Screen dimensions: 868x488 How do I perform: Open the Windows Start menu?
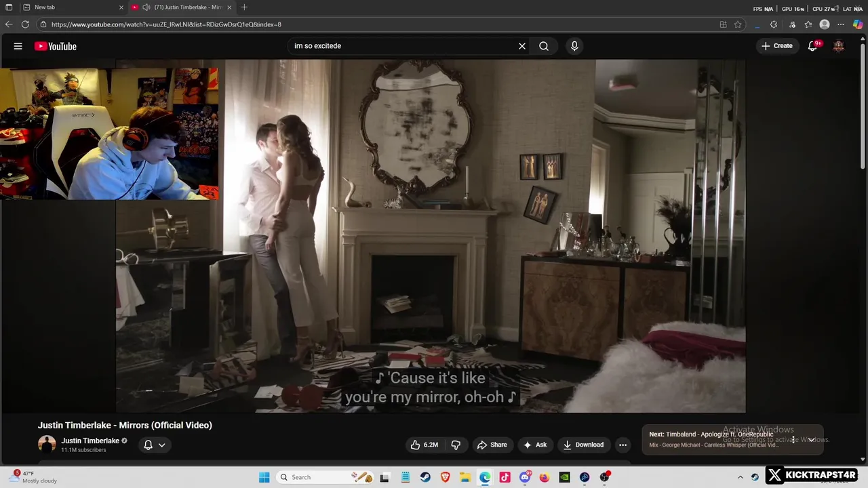[x=264, y=477]
